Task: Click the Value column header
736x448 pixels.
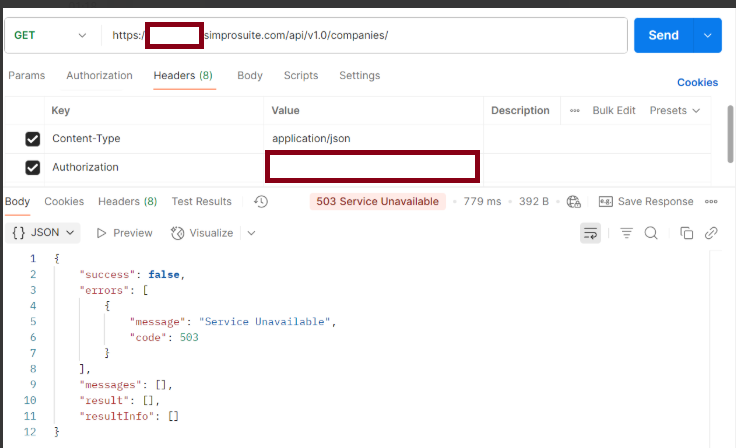Action: 285,111
